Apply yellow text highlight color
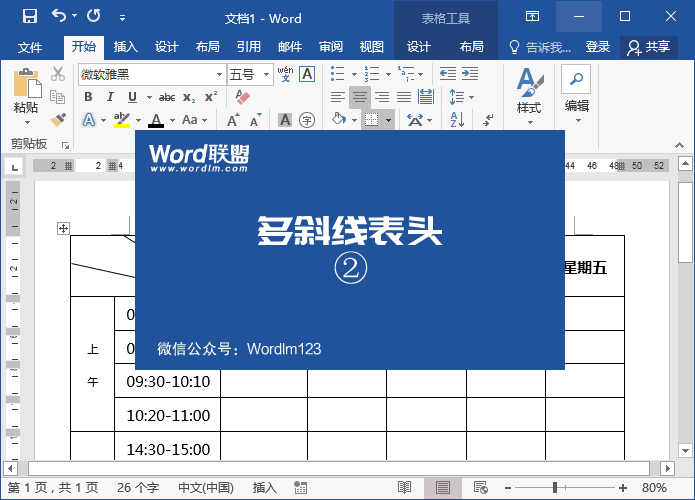695x500 pixels. point(121,120)
